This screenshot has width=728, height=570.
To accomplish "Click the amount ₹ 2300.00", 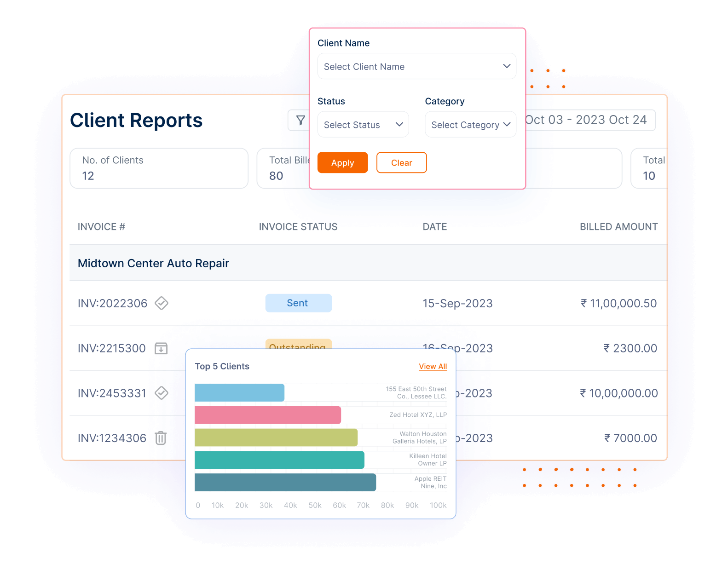I will pos(630,348).
